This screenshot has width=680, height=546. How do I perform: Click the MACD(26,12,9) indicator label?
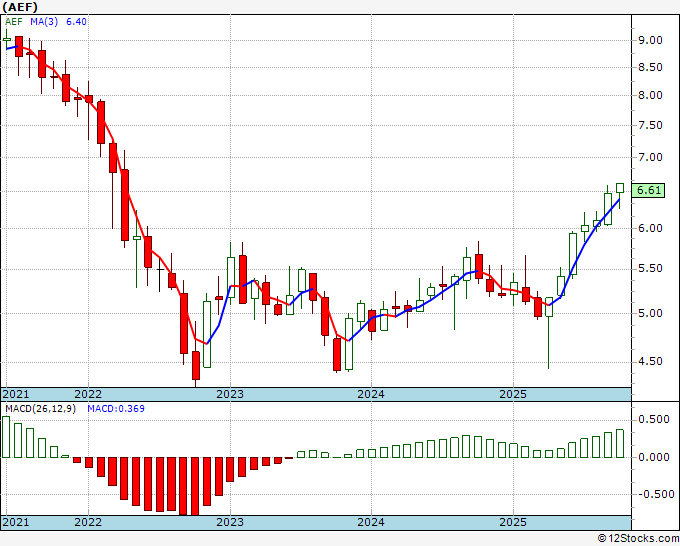40,409
